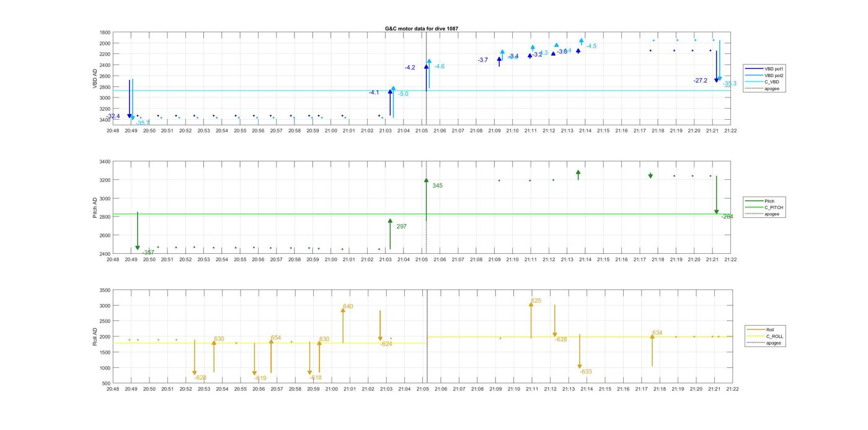The height and width of the screenshot is (430, 868).
Task: Select the Roll legend entry
Action: (761, 329)
